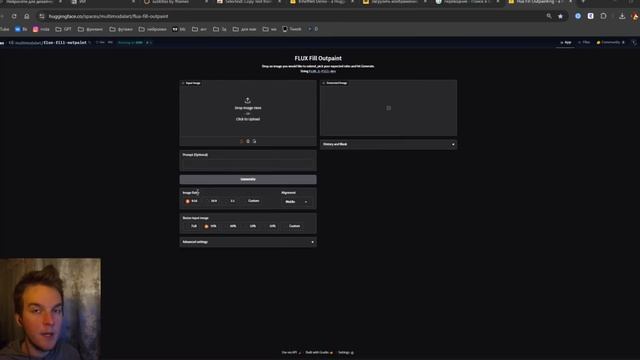Open the Twitch bookmark
This screenshot has width=640, height=360.
tap(292, 29)
